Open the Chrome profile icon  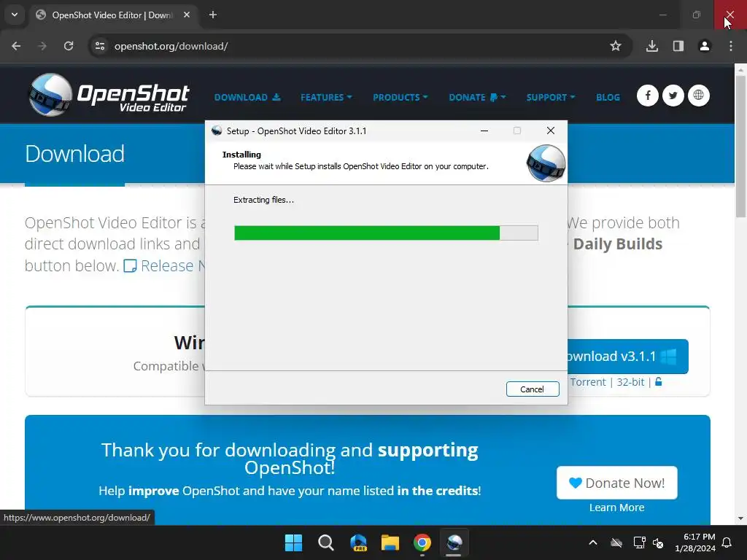coord(705,46)
